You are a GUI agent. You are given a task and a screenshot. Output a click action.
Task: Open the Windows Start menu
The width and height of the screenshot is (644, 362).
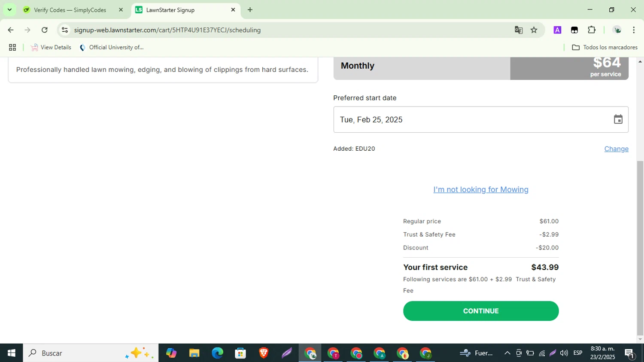[x=12, y=353]
